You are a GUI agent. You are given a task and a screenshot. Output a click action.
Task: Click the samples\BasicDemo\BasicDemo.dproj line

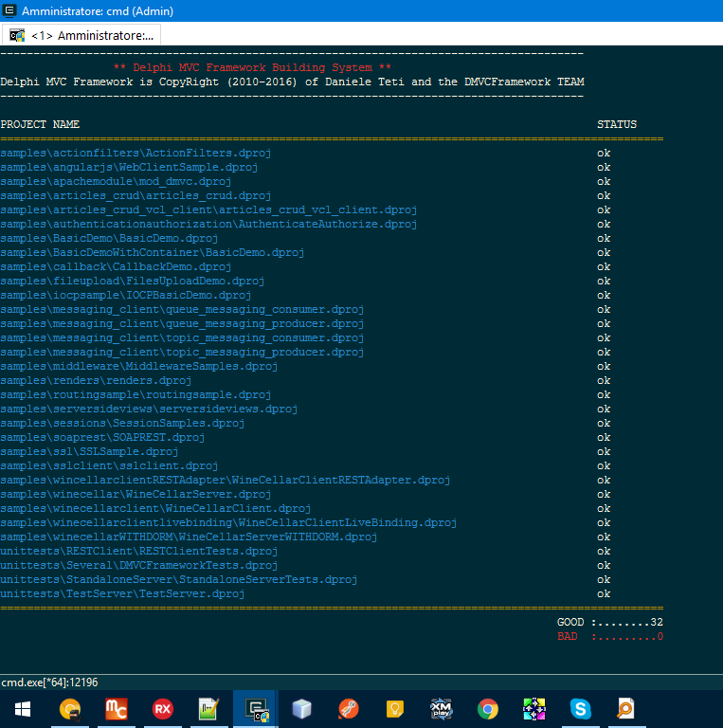[x=109, y=238]
